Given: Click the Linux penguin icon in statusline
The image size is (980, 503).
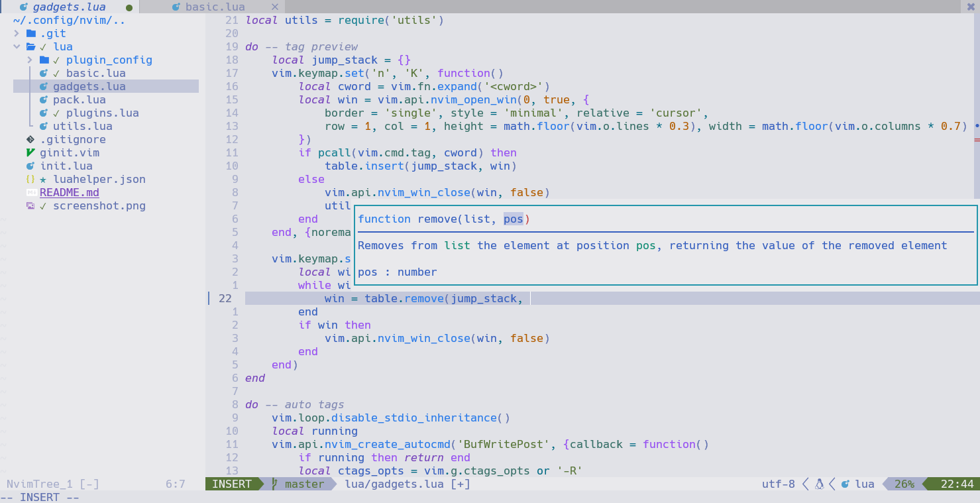Looking at the screenshot, I should click(819, 484).
